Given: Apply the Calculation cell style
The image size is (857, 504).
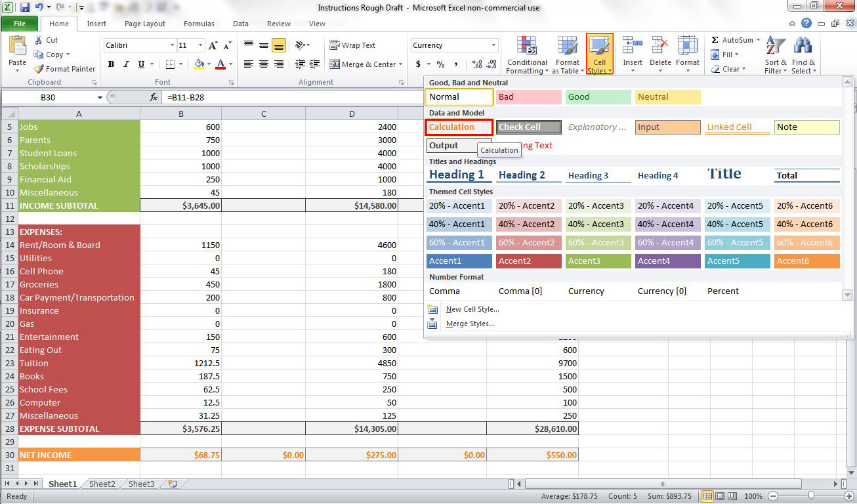Looking at the screenshot, I should [x=459, y=127].
